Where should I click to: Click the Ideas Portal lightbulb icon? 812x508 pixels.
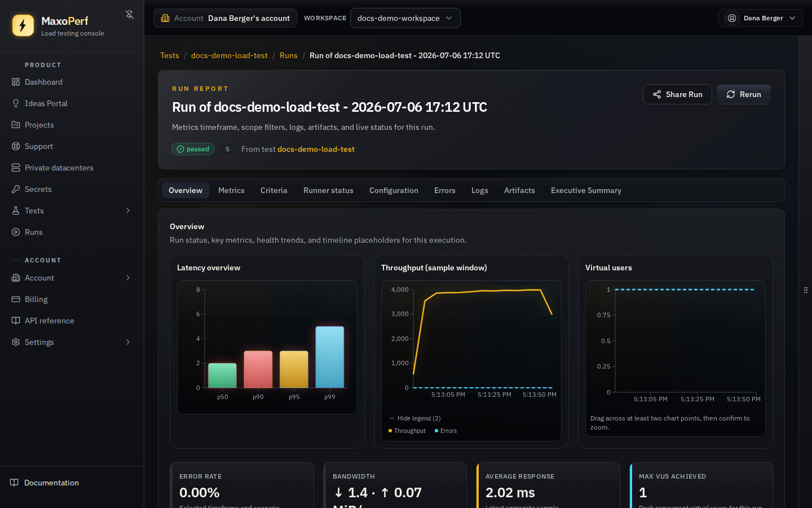click(x=16, y=103)
